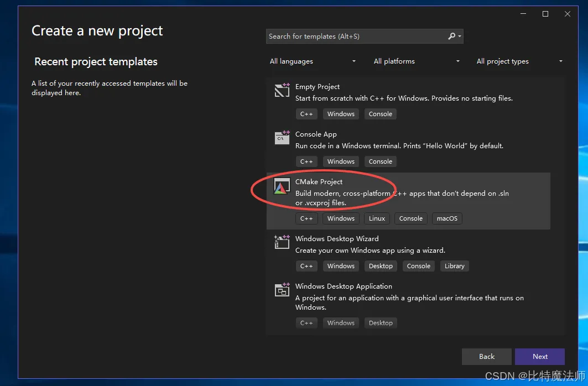Minimize the Create a new project window
The image size is (588, 386).
click(523, 14)
